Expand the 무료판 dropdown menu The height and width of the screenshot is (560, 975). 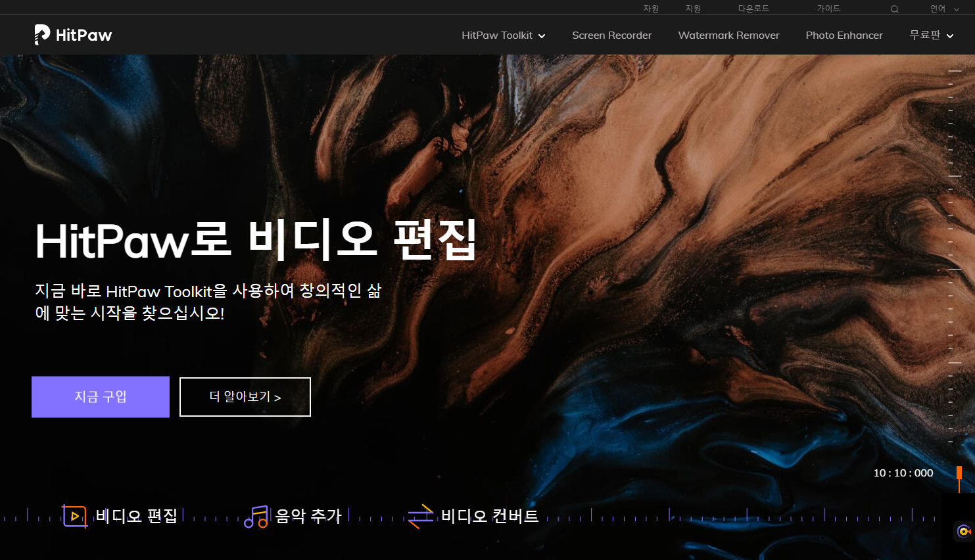[x=931, y=35]
